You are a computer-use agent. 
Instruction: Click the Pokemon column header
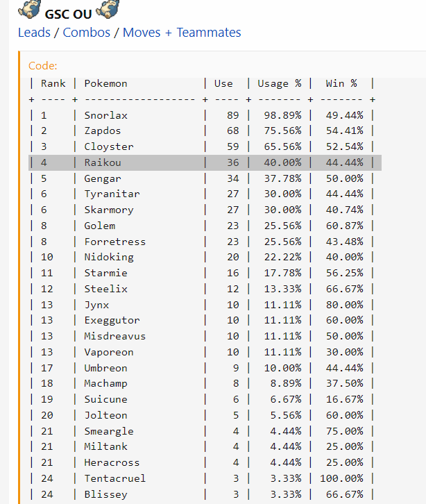106,83
